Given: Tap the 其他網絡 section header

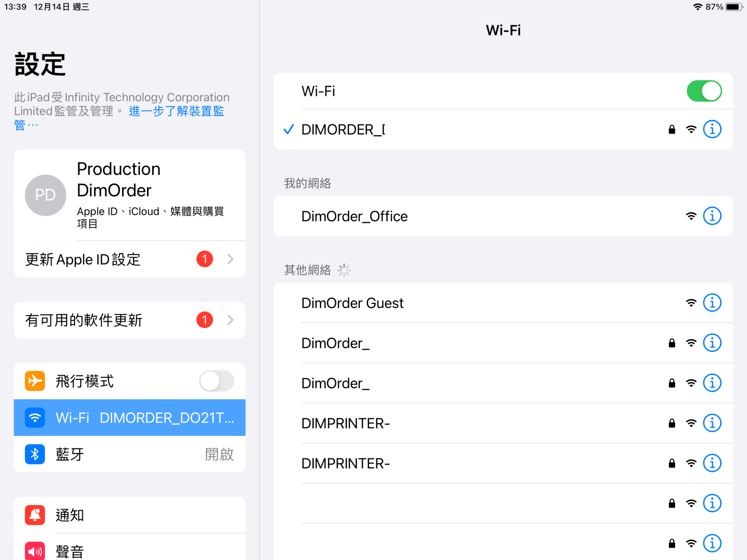Looking at the screenshot, I should (307, 270).
